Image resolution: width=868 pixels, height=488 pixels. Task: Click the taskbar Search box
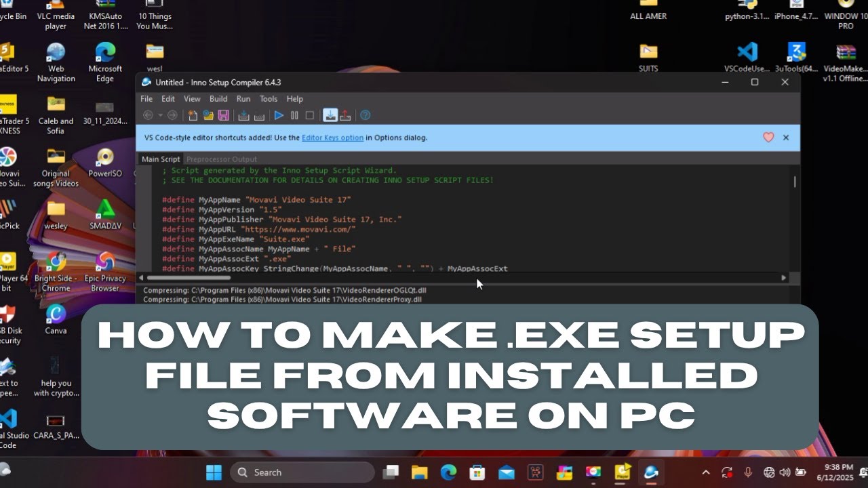click(x=302, y=472)
